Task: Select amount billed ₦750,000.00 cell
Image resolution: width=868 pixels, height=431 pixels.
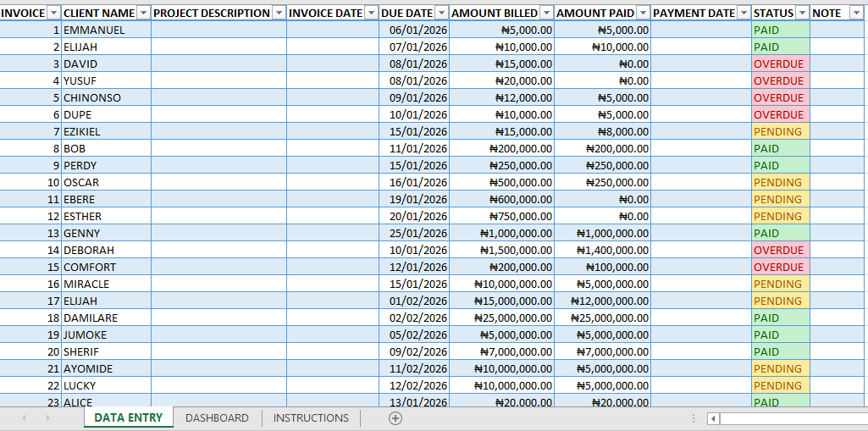Action: [x=501, y=216]
